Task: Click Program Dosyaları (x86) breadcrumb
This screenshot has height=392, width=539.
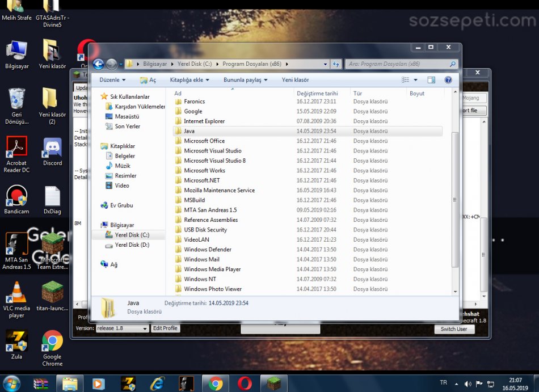Action: tap(252, 64)
